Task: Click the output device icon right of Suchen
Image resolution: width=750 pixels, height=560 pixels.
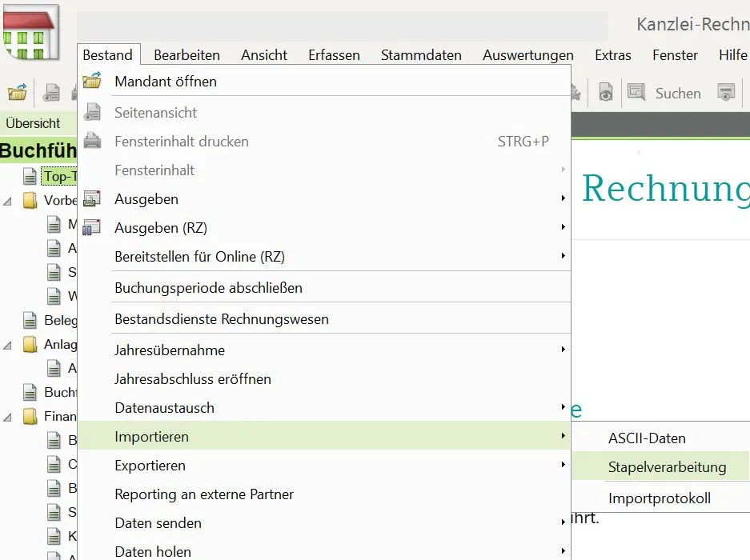Action: (x=725, y=92)
